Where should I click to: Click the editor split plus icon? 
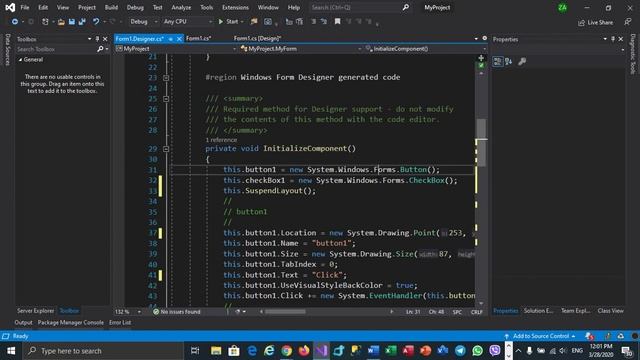click(481, 58)
